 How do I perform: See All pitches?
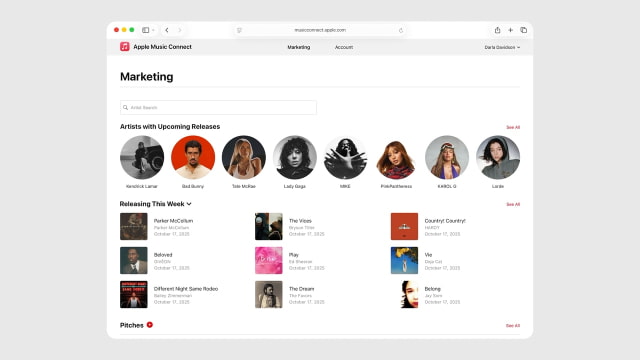(513, 326)
